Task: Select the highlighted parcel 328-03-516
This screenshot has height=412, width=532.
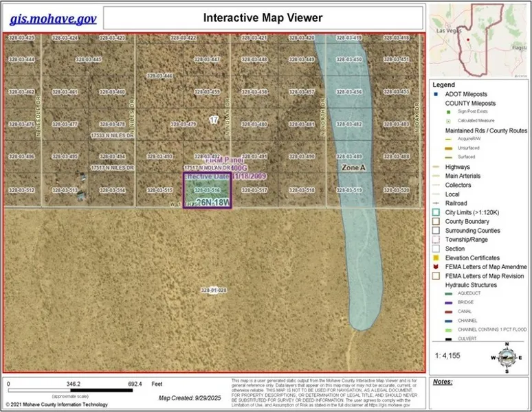Action: (x=207, y=190)
